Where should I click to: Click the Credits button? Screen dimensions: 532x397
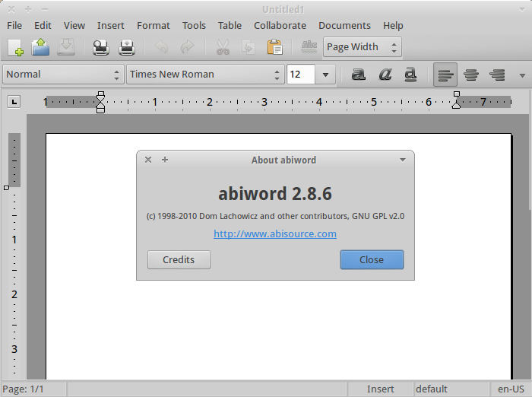[179, 260]
